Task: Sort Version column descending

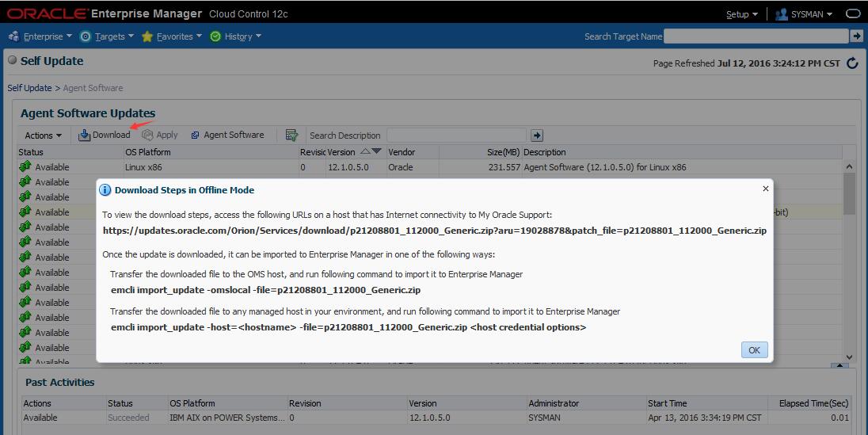Action: pos(376,151)
